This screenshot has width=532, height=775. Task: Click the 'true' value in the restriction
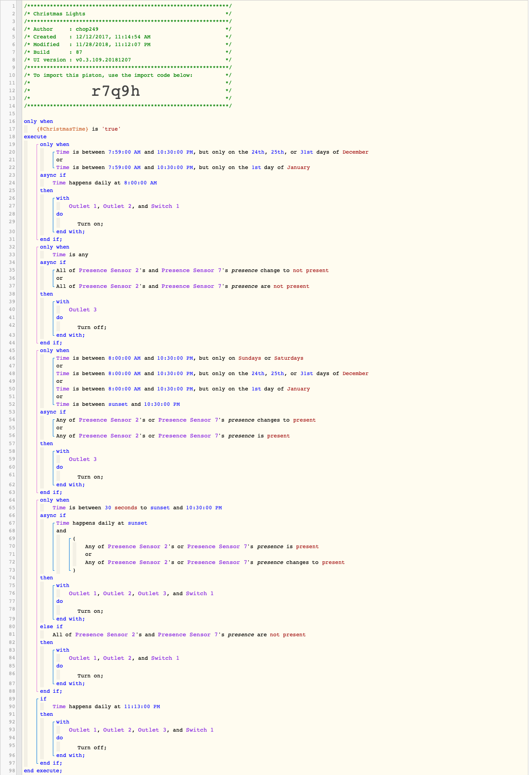(111, 129)
